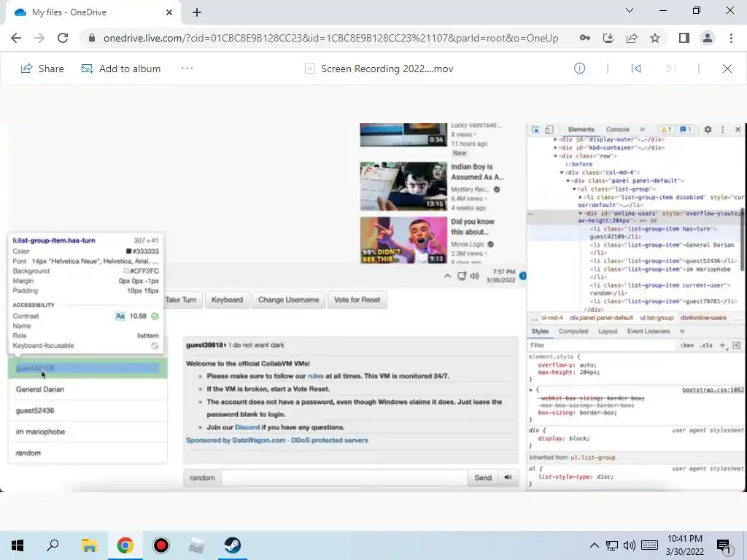Open DevTools settings gear
Image resolution: width=747 pixels, height=560 pixels.
tap(708, 130)
